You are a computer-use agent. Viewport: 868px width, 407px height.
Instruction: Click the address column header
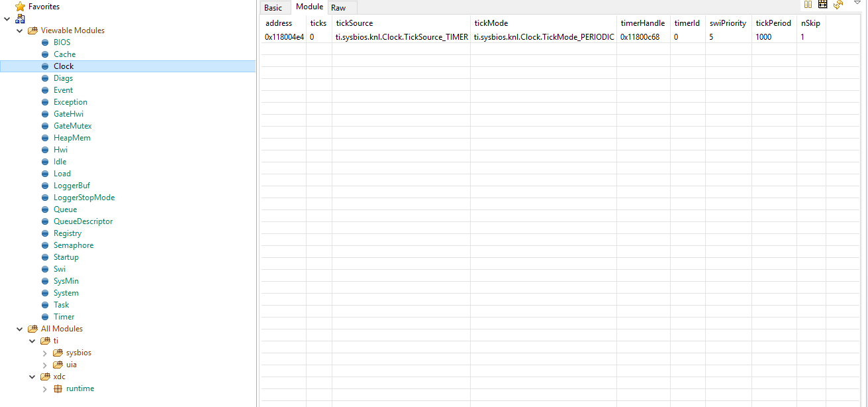click(283, 23)
